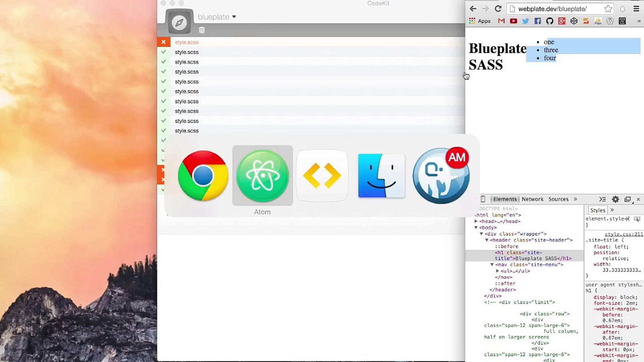644x362 pixels.
Task: Reload the webplate.dev page
Action: [498, 9]
